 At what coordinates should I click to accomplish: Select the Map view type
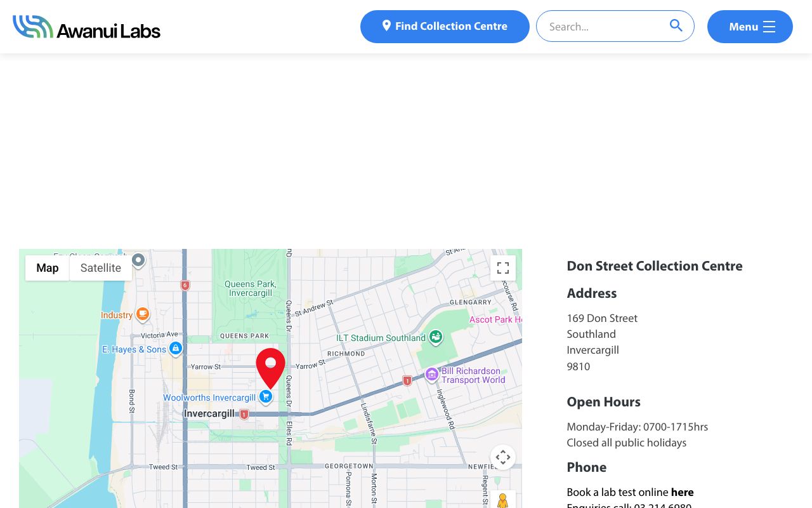pyautogui.click(x=48, y=268)
